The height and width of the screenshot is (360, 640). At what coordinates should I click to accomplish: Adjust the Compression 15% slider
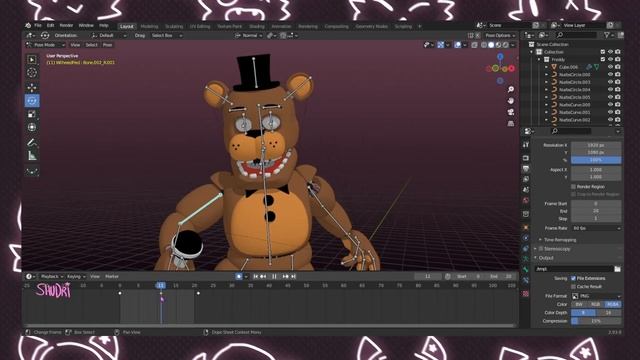pos(596,321)
